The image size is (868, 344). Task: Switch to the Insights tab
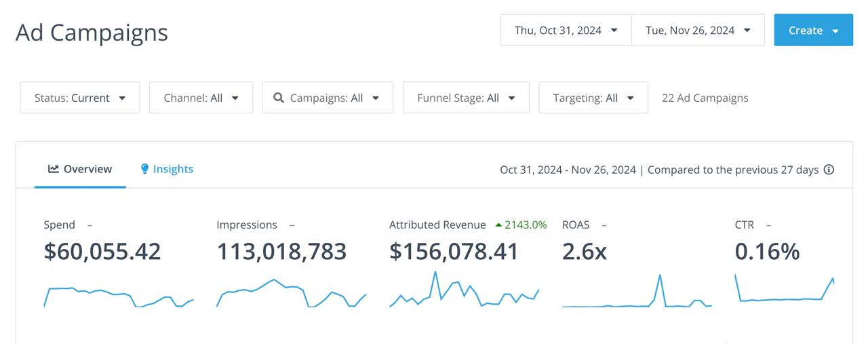[x=167, y=169]
